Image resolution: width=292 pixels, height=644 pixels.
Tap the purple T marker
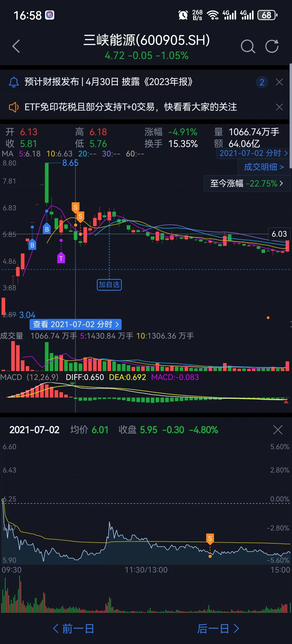[x=61, y=258]
